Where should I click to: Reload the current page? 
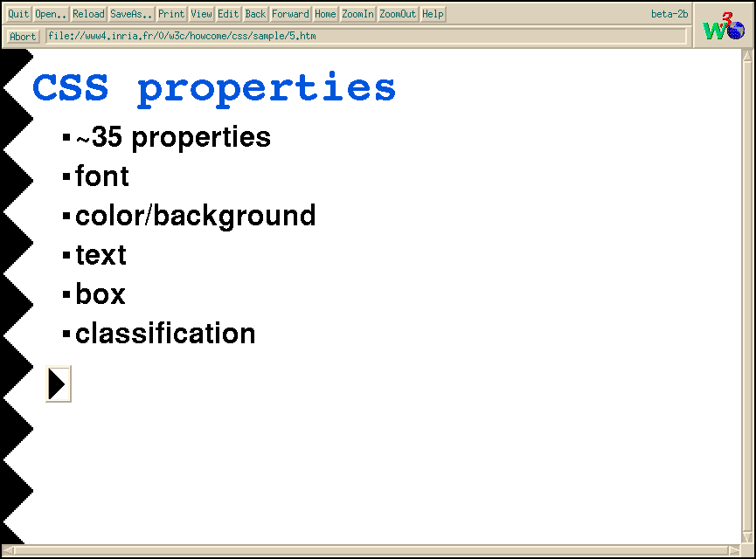(88, 14)
